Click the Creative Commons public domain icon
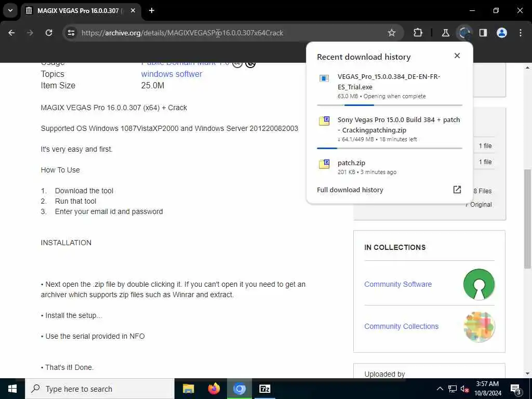The image size is (532, 399). [237, 64]
